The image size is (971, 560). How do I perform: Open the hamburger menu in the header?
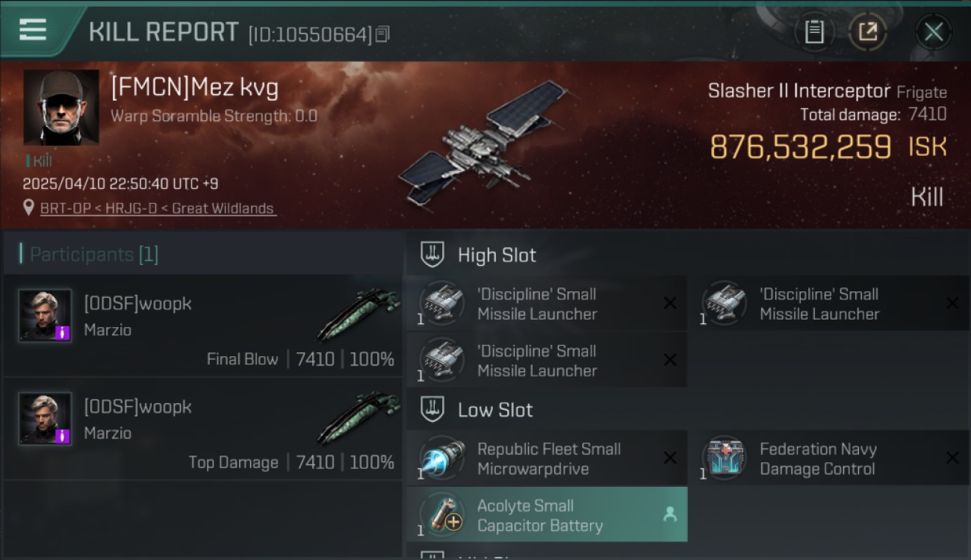[x=33, y=30]
